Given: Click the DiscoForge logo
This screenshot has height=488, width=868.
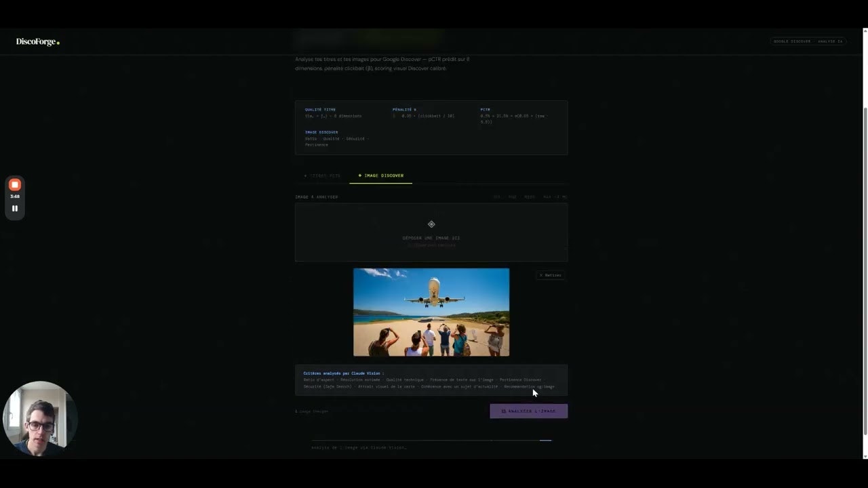Looking at the screenshot, I should click(x=37, y=41).
